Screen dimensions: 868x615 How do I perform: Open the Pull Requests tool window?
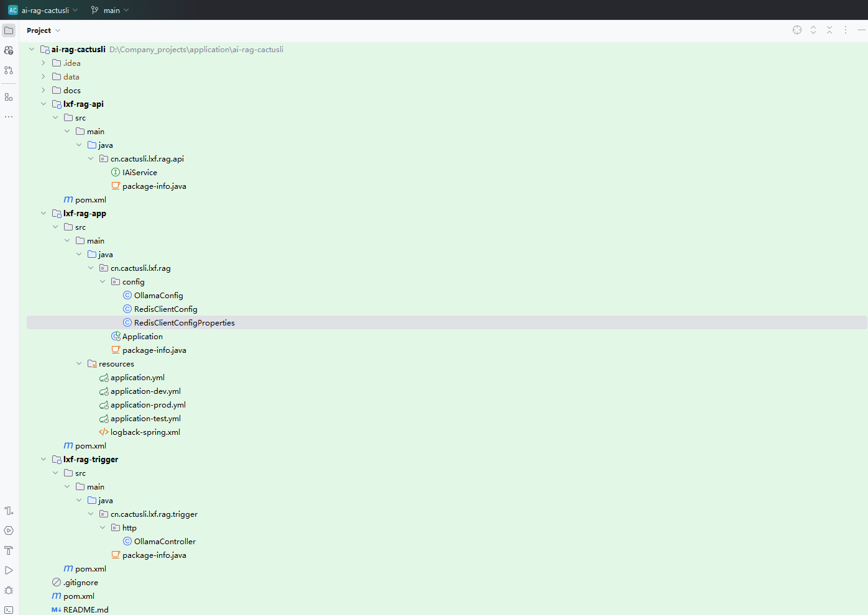coord(9,70)
